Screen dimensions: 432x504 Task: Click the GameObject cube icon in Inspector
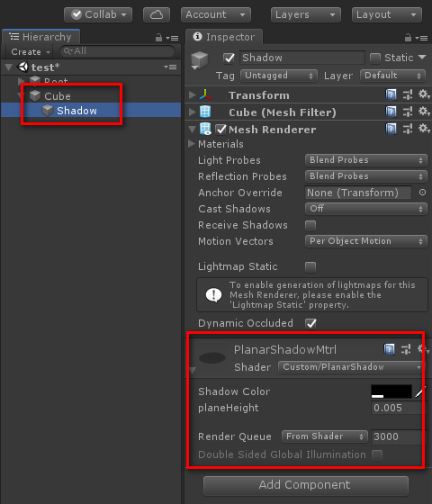coord(200,59)
